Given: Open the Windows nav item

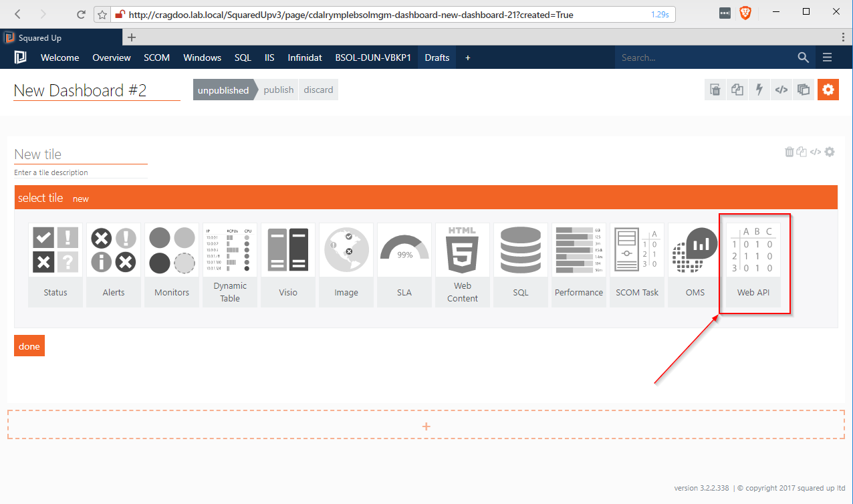Looking at the screenshot, I should click(203, 57).
